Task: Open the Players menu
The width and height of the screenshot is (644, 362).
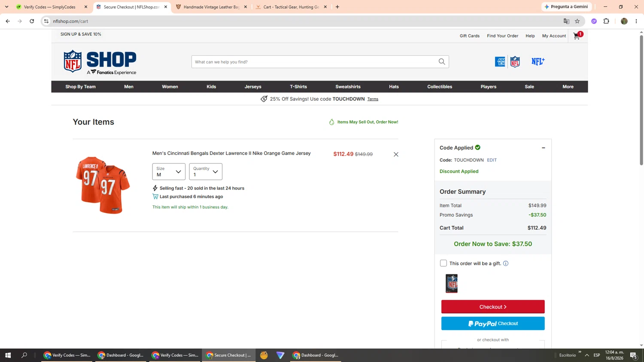Action: tap(489, 87)
